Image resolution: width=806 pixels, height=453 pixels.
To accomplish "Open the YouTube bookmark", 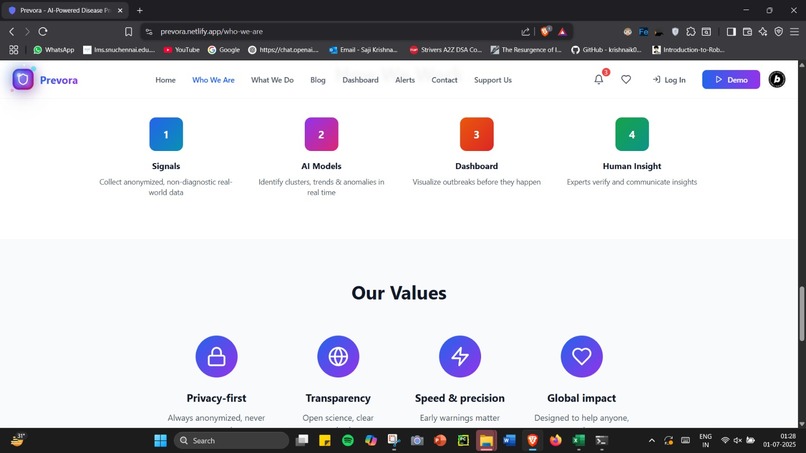I will click(181, 50).
